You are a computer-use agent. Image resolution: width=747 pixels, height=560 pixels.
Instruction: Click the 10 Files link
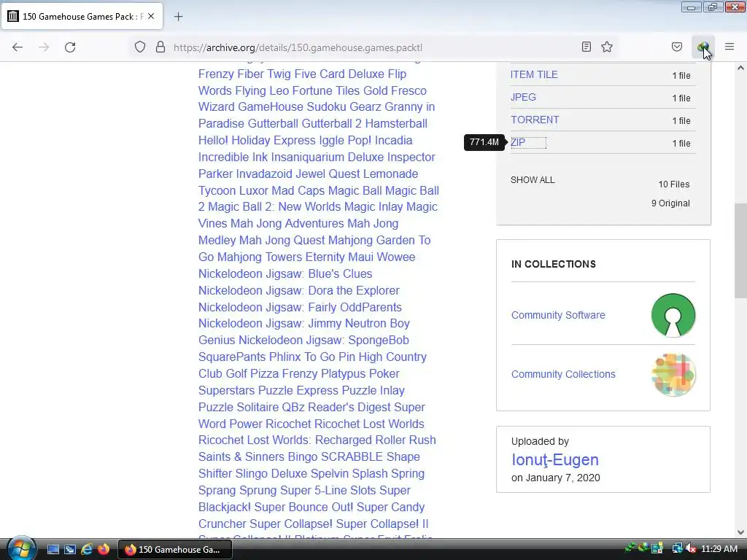point(673,184)
